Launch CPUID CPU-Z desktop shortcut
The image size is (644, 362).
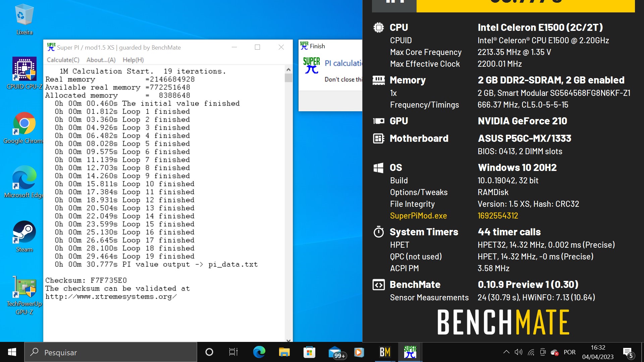pos(24,73)
